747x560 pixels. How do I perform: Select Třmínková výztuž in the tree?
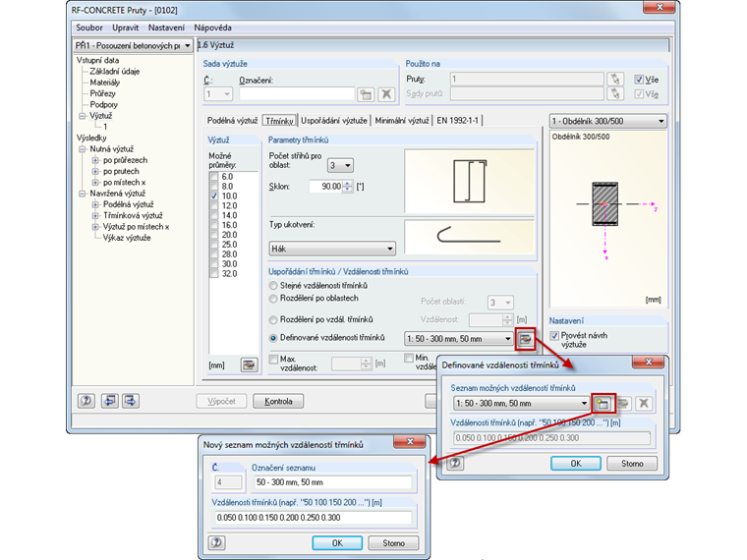133,215
